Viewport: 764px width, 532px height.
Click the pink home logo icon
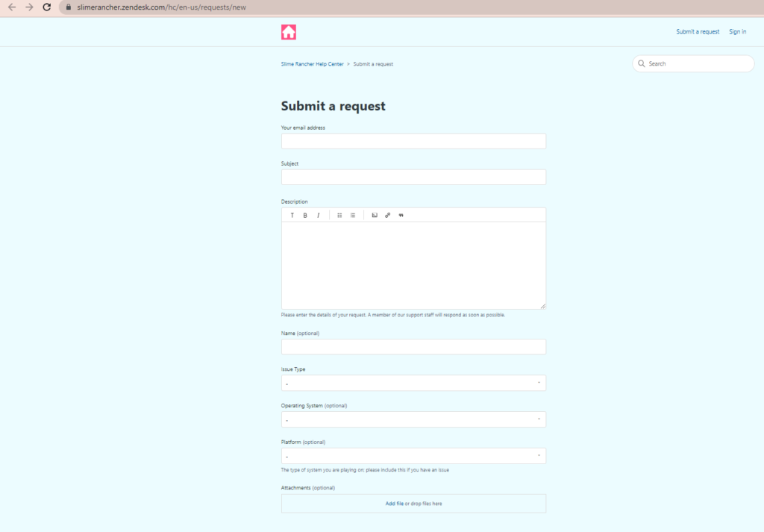click(x=289, y=32)
